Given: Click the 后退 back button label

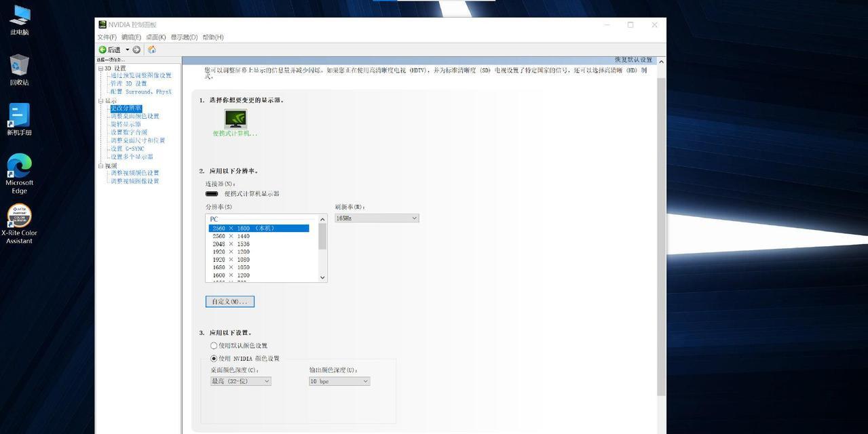Looking at the screenshot, I should [114, 50].
